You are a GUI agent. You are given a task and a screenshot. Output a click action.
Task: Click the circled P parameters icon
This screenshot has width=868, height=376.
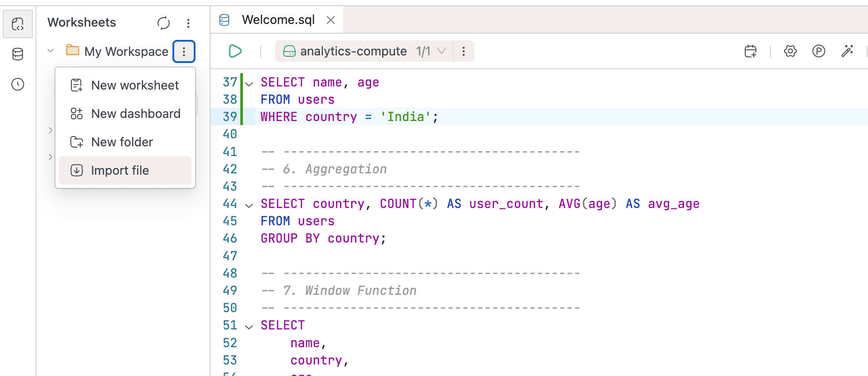(x=818, y=51)
